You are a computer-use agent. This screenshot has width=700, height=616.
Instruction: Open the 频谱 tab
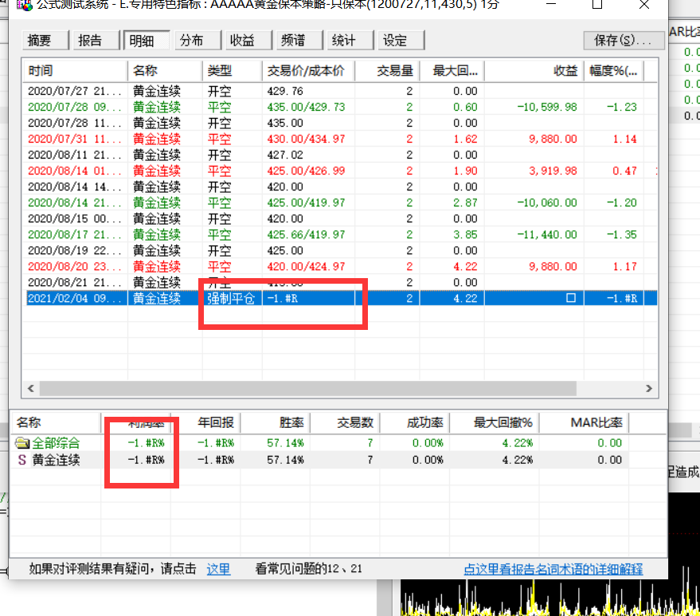coord(299,40)
